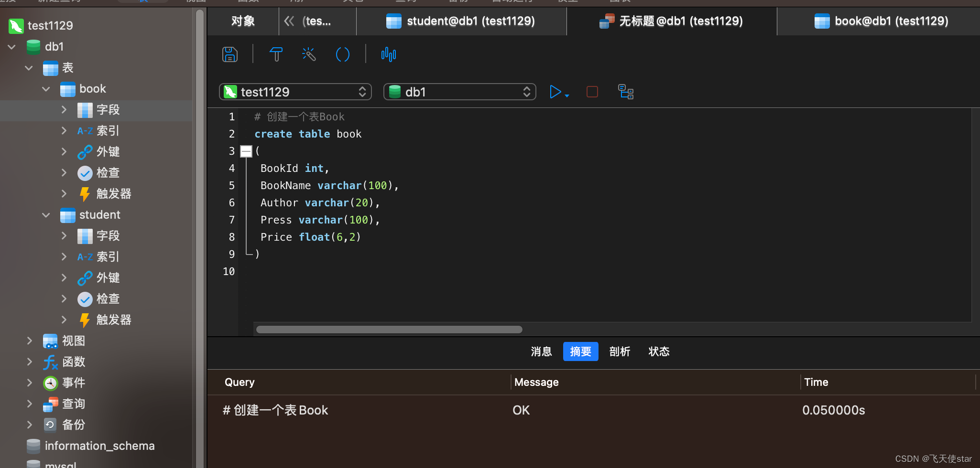Image resolution: width=980 pixels, height=468 pixels.
Task: Click the Beautify SQL wand icon
Action: coord(309,54)
